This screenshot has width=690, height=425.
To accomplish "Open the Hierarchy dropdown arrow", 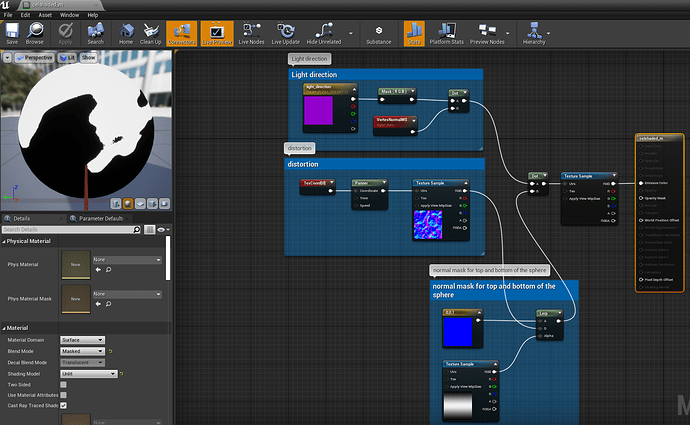I will coord(548,33).
